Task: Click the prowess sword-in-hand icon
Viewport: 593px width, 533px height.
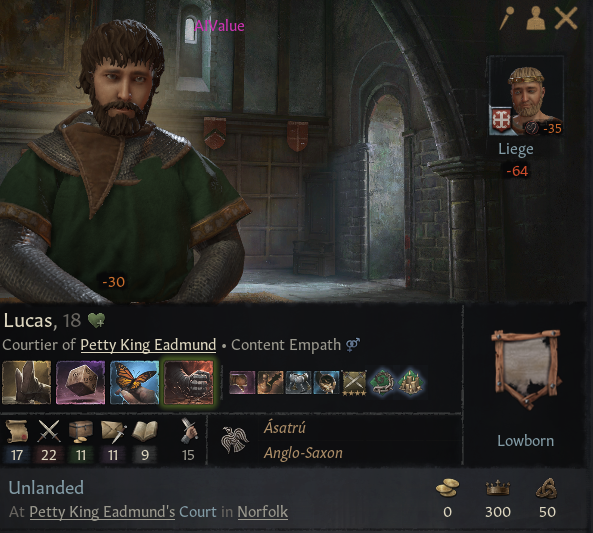Action: [188, 430]
